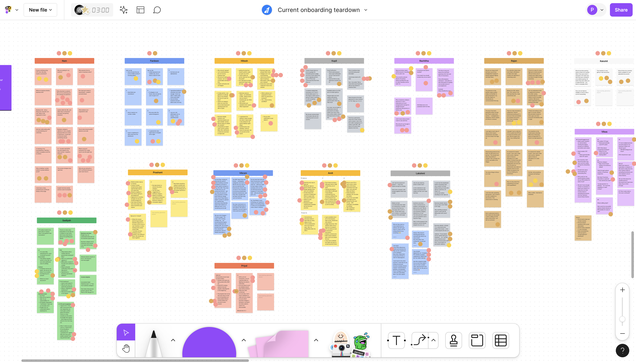
Task: Select the Stamp tool
Action: pos(453,340)
